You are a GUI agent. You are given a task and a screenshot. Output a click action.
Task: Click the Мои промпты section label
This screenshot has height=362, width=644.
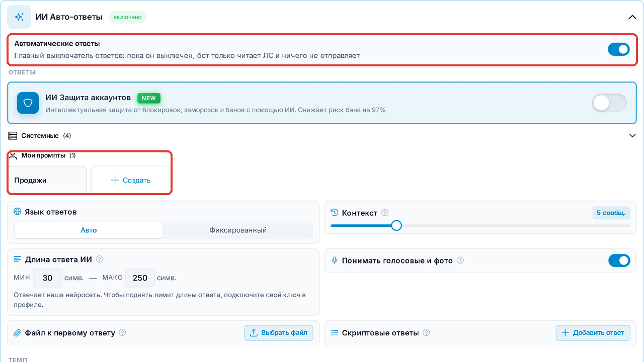point(43,155)
